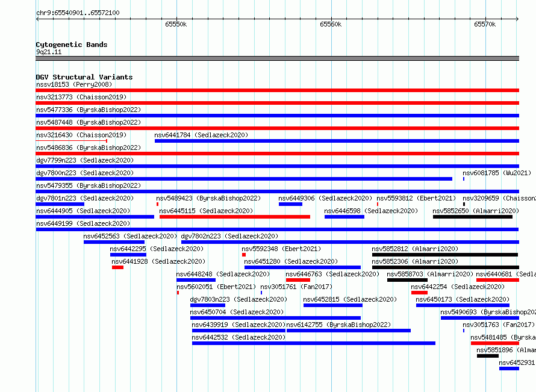
Task: Select the nsv6441928 (Sedlazeck2020) label
Action: tap(158, 261)
